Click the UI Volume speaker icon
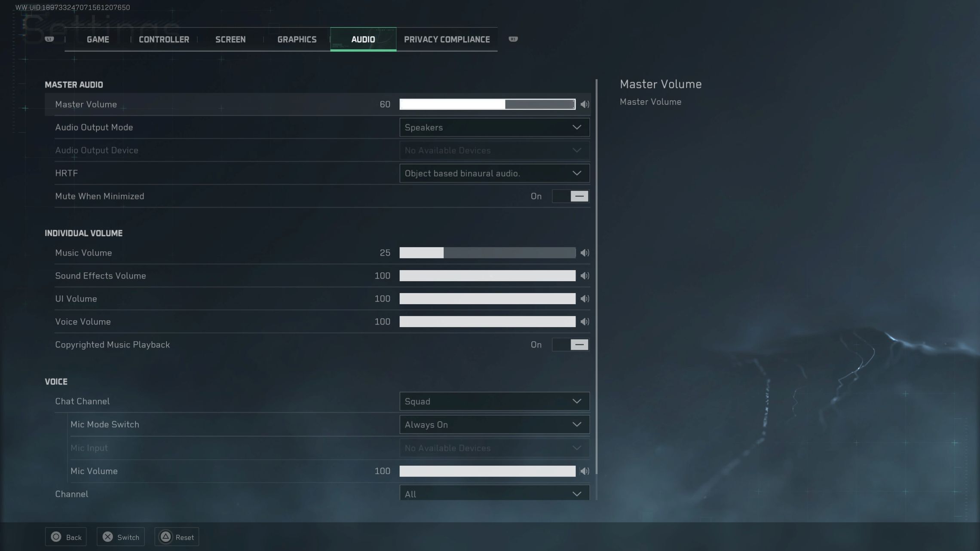The width and height of the screenshot is (980, 551). tap(585, 299)
